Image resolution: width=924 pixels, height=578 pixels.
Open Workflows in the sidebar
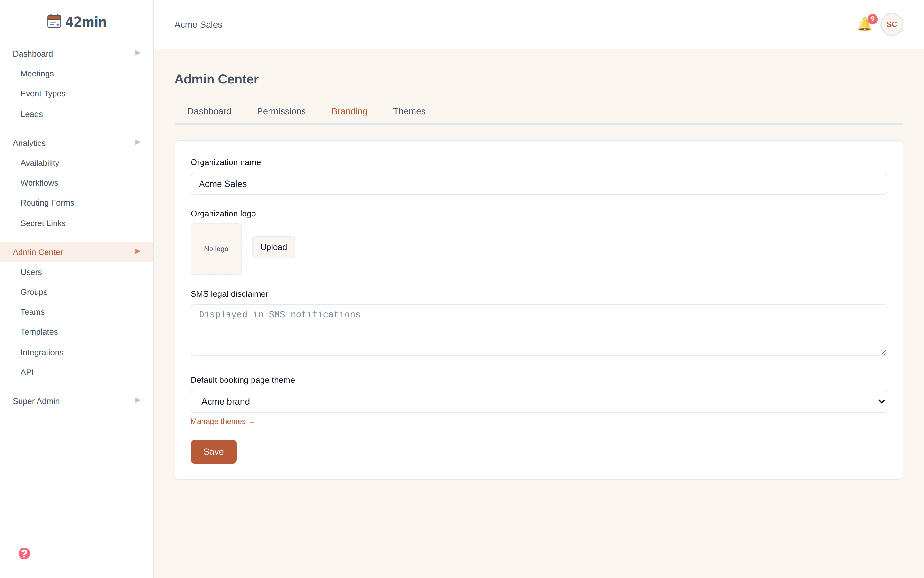pyautogui.click(x=39, y=183)
